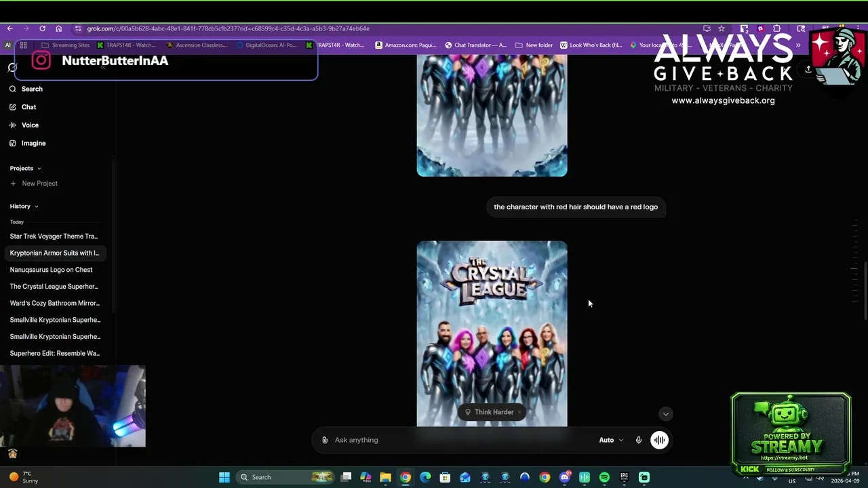Create a New Project
The image size is (868, 488).
point(34,184)
